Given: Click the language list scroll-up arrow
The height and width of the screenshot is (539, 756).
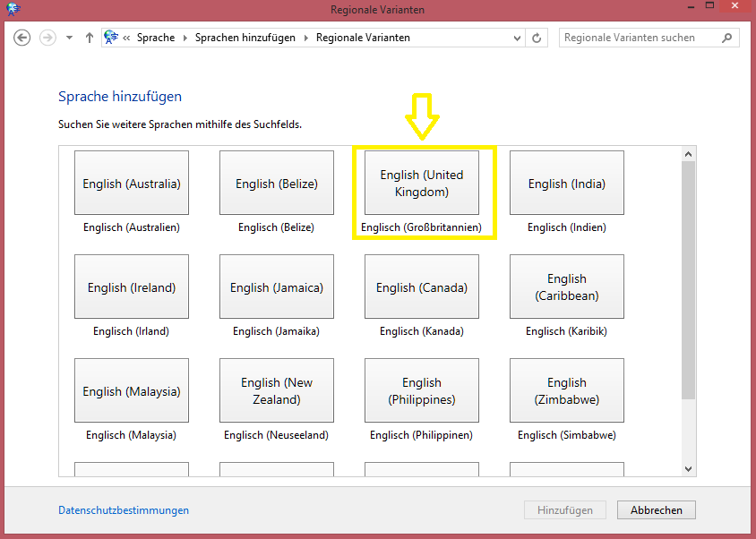Looking at the screenshot, I should (x=689, y=154).
